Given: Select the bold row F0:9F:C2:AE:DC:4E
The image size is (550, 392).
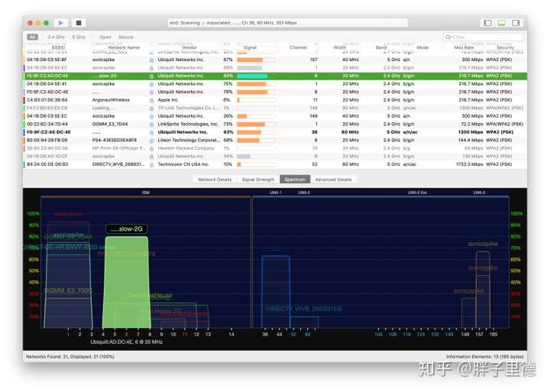Looking at the screenshot, I should coord(275,132).
